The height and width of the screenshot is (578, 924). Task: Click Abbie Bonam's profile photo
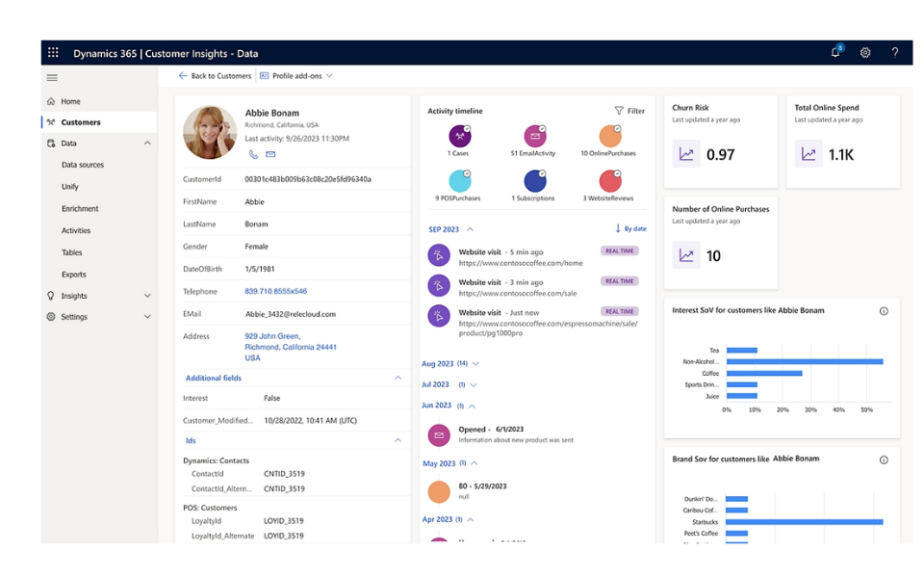pos(210,132)
